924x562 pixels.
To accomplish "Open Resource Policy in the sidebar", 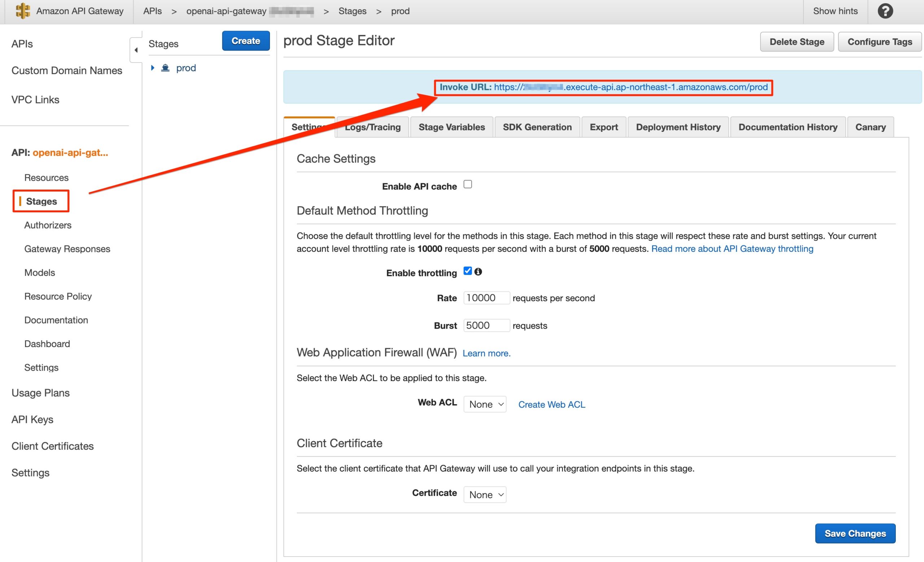I will [x=58, y=297].
